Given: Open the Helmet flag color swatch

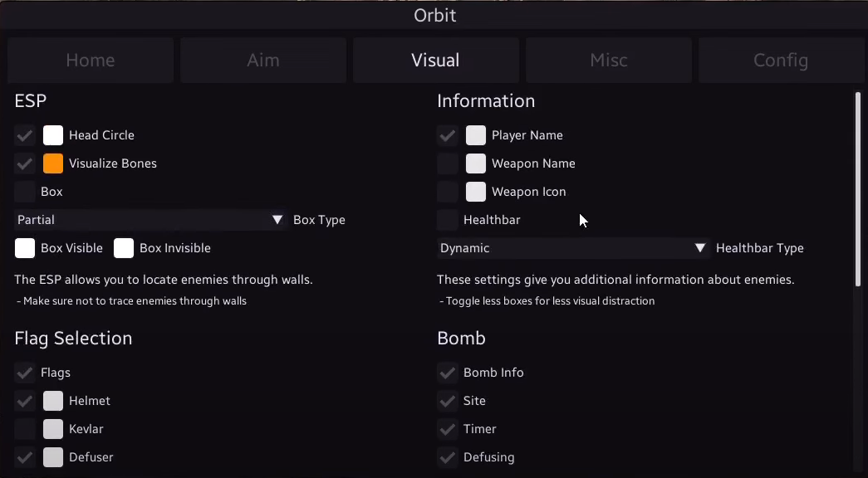Looking at the screenshot, I should [x=53, y=401].
